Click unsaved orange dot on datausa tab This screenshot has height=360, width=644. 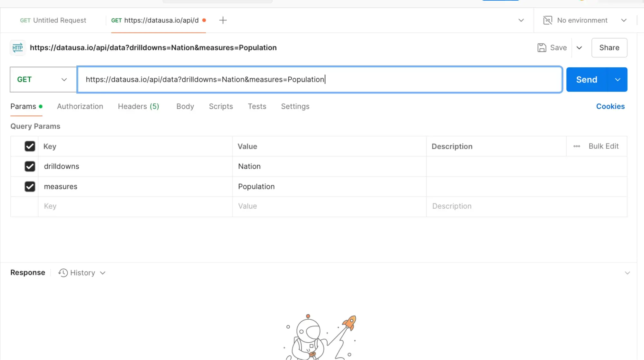coord(204,20)
